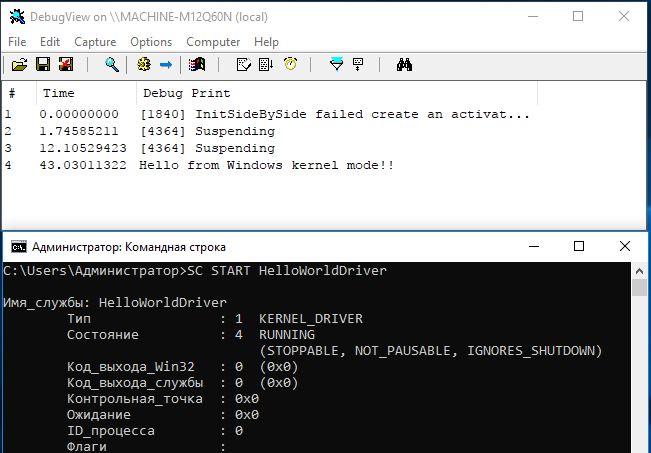This screenshot has height=453, width=651.
Task: Click Command Prompt scrollbar up arrow
Action: pyautogui.click(x=639, y=271)
